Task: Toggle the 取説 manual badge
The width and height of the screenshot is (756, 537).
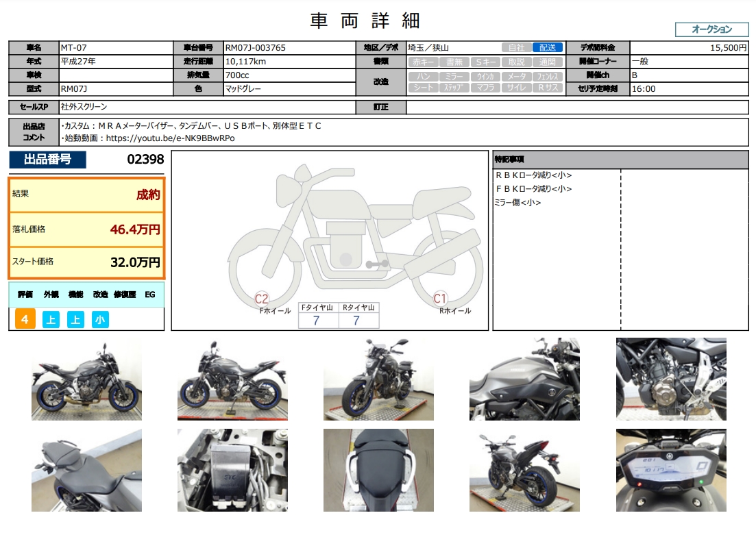Action: pyautogui.click(x=516, y=62)
